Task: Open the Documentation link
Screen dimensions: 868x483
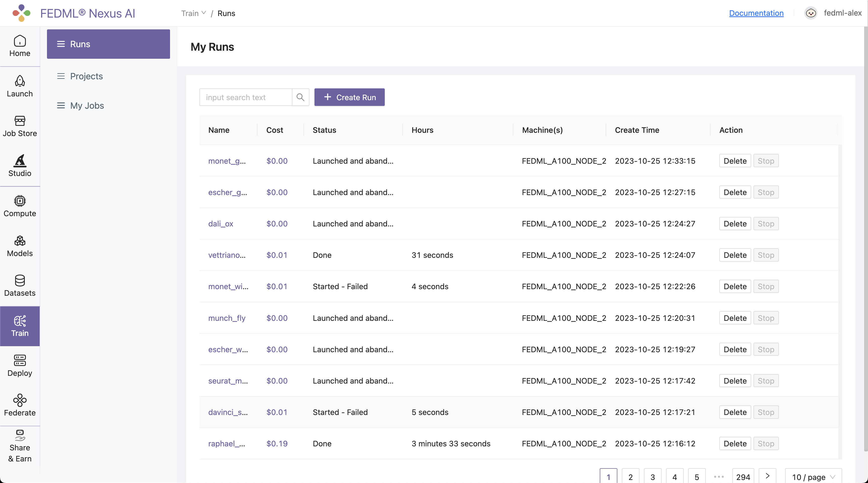Action: [756, 13]
